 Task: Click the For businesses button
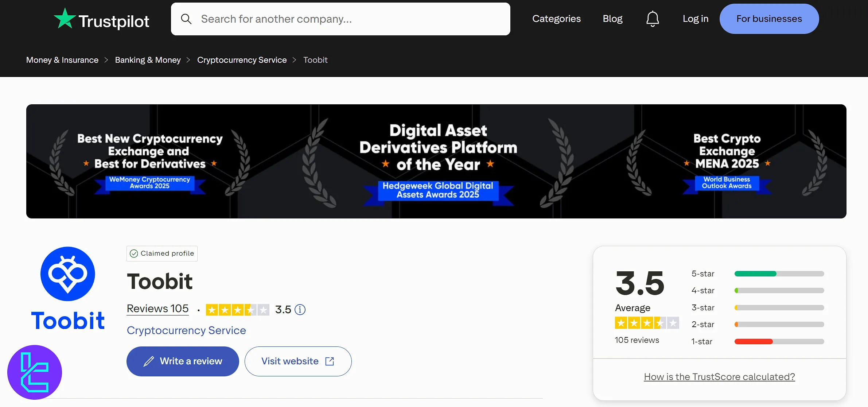[769, 19]
